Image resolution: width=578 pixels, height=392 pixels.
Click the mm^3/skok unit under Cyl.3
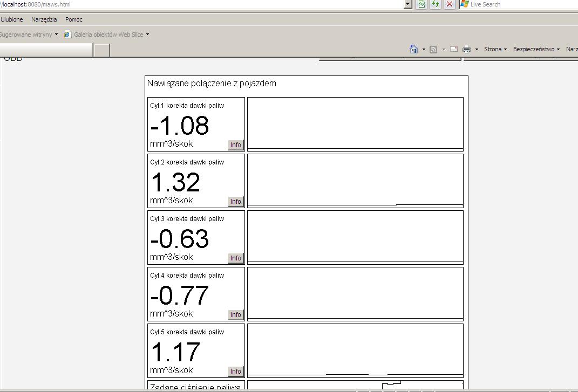coord(172,257)
